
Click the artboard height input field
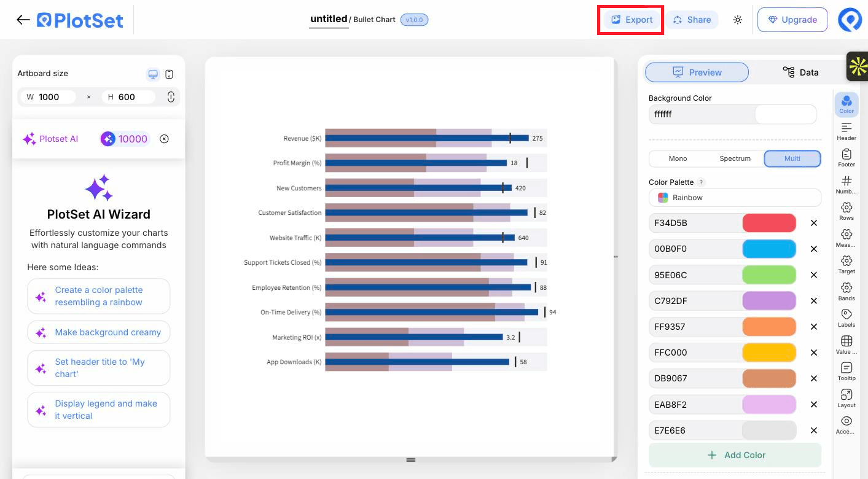(130, 97)
